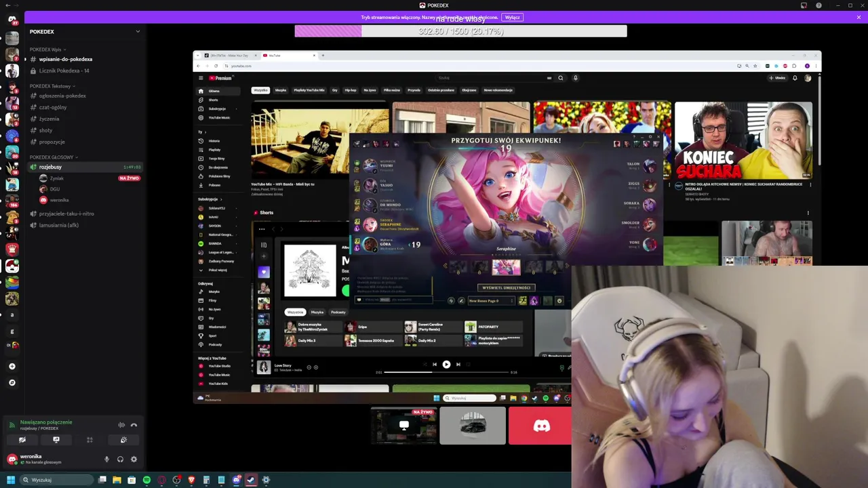Open Discord user settings gear
This screenshot has width=868, height=488.
(134, 460)
